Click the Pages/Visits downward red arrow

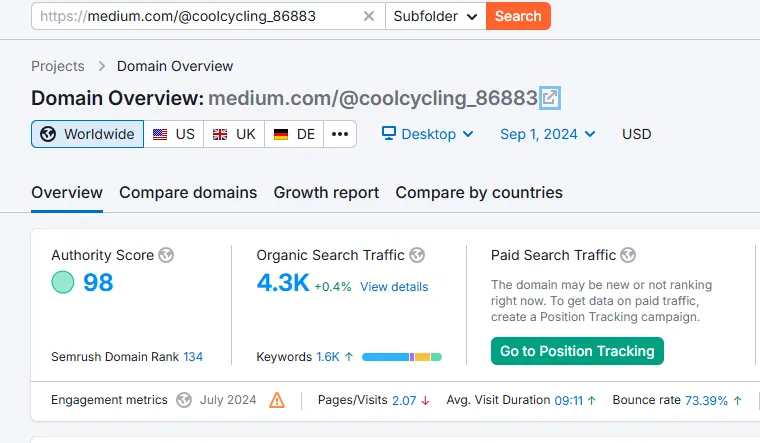pos(425,400)
